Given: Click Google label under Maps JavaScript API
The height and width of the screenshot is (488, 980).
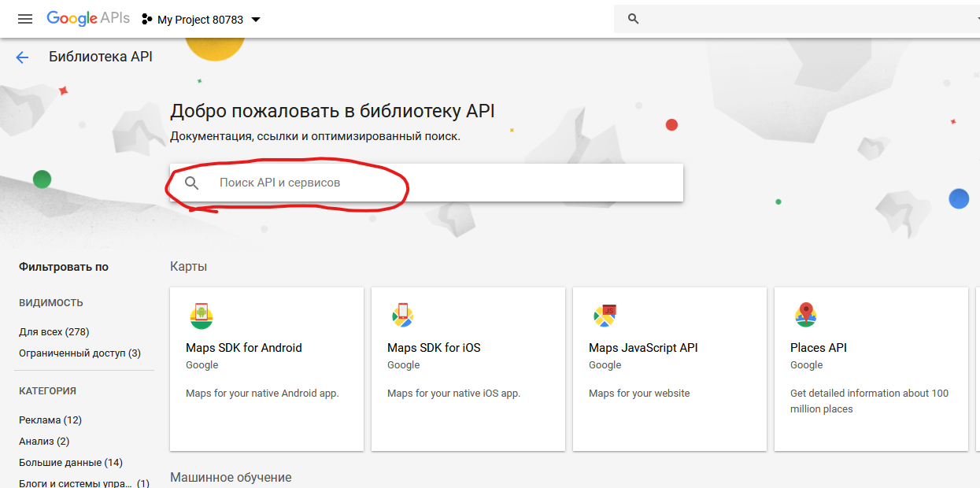Looking at the screenshot, I should 605,365.
